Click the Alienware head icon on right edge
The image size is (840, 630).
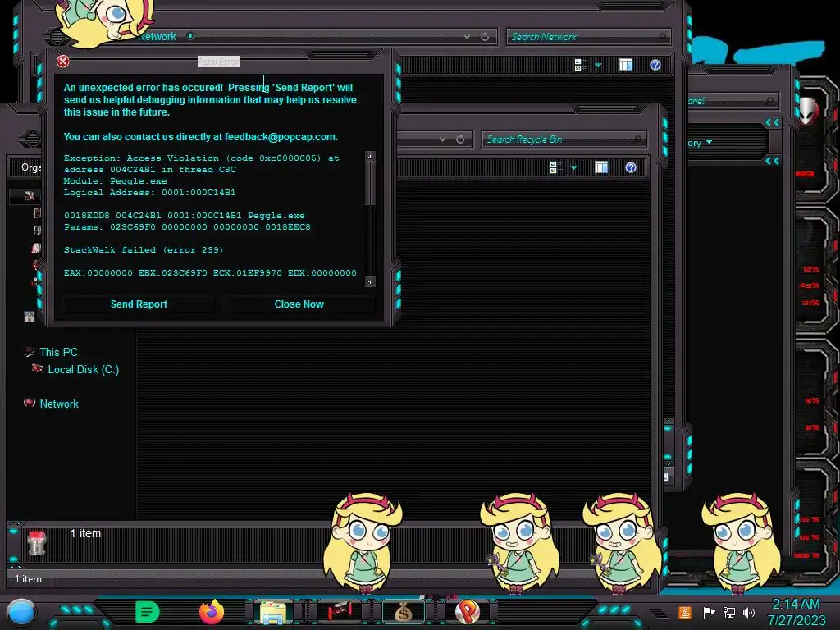click(x=808, y=111)
